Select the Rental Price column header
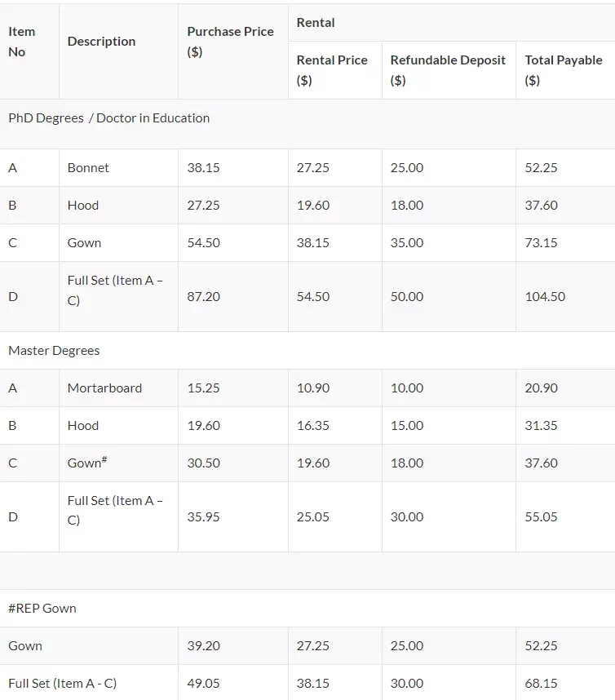Image resolution: width=615 pixels, height=700 pixels. (335, 70)
